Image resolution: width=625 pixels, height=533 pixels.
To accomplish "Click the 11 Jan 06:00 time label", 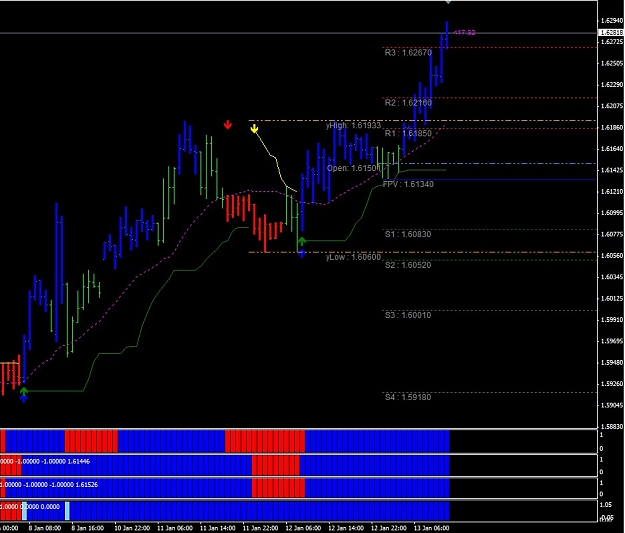I will point(175,528).
